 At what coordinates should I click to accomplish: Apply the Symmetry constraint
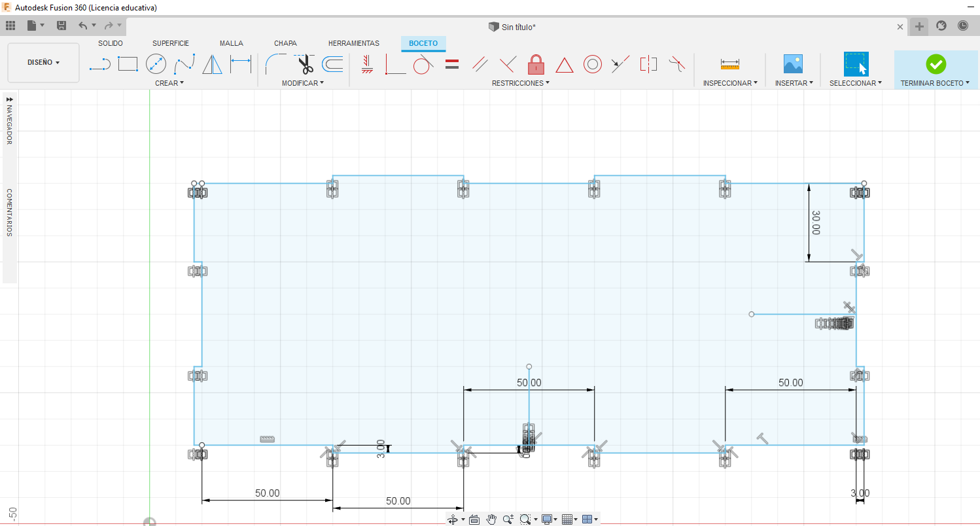(x=648, y=64)
